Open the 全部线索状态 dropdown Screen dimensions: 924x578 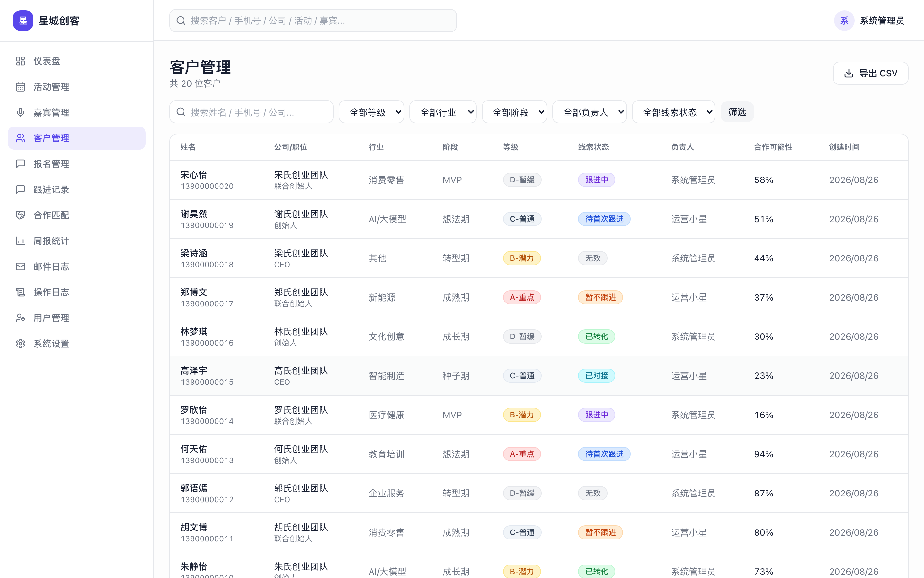[x=673, y=112]
